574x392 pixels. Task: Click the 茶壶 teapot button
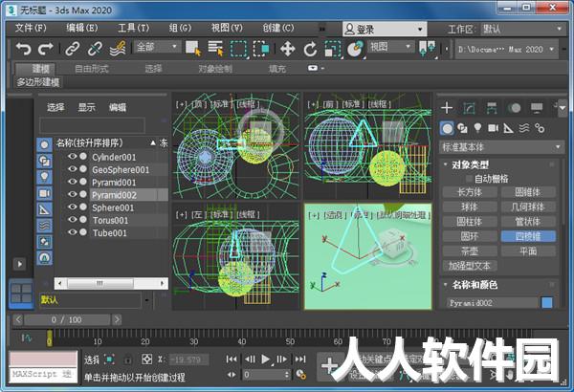pos(470,251)
